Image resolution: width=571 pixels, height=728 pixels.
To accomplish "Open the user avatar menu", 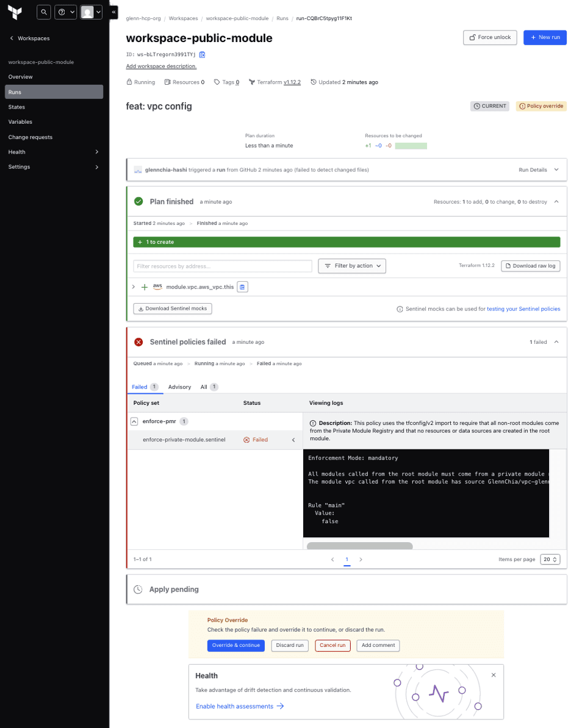I will [91, 12].
